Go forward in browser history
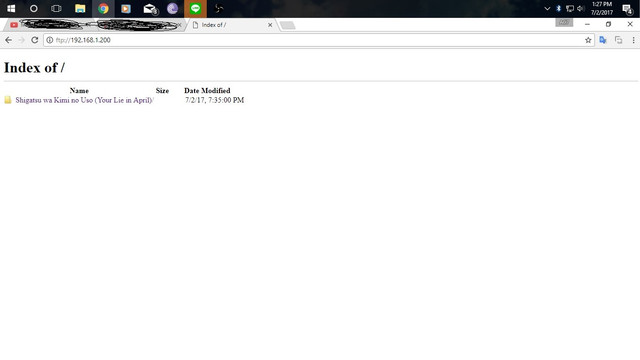This screenshot has width=640, height=360. click(x=22, y=40)
